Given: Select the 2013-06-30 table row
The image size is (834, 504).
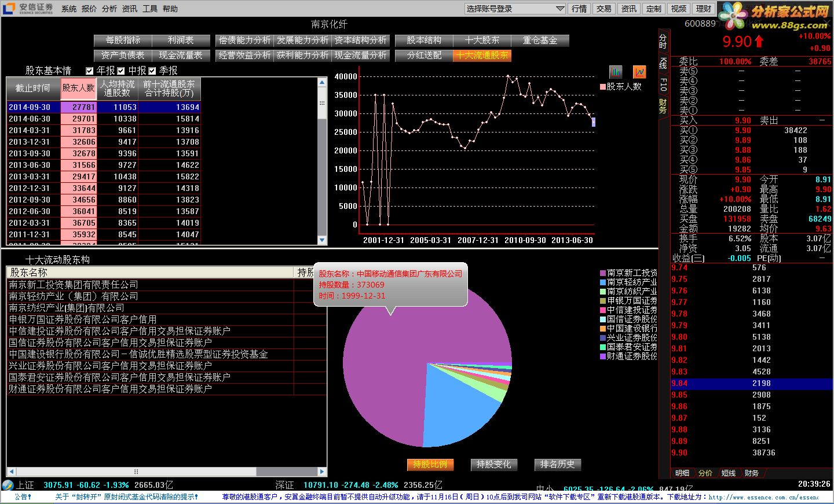Looking at the screenshot, I should [104, 165].
